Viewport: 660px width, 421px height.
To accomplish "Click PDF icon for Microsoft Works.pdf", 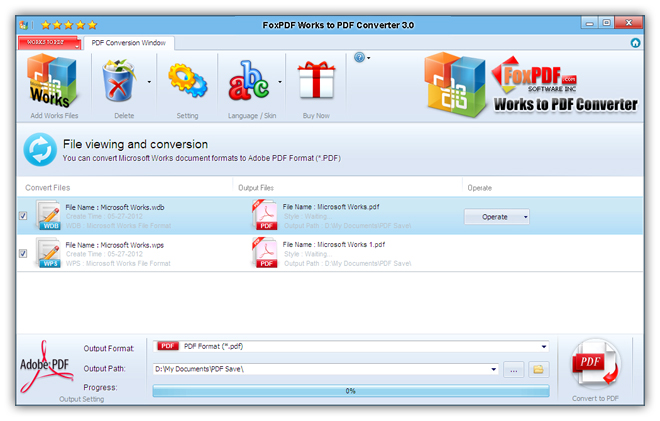I will pos(265,215).
